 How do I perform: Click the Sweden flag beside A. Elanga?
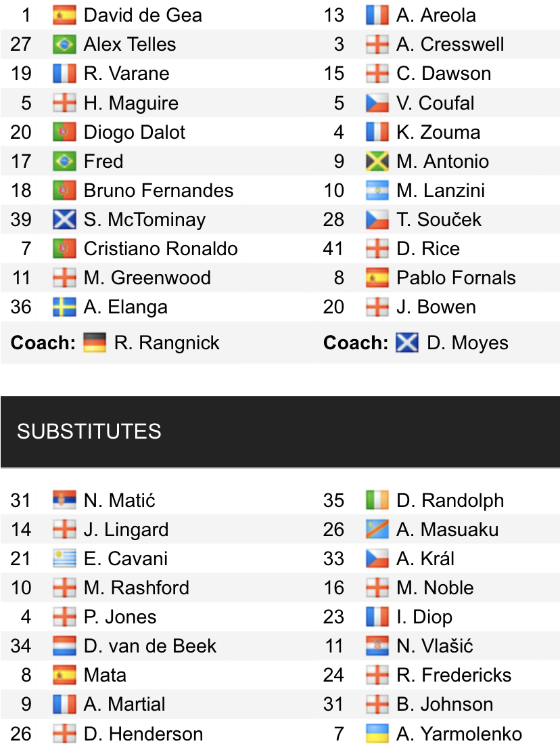64,307
